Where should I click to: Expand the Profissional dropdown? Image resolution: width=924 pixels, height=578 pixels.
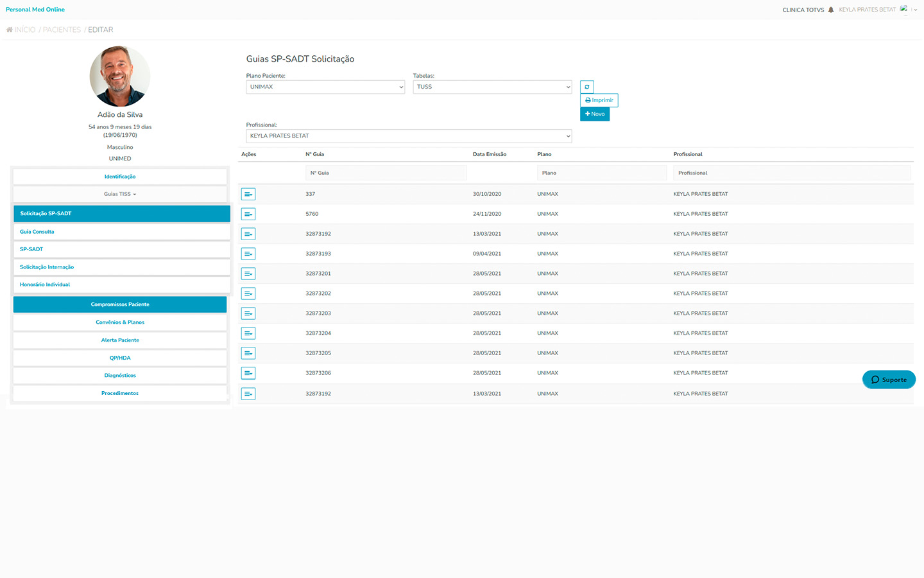tap(409, 136)
